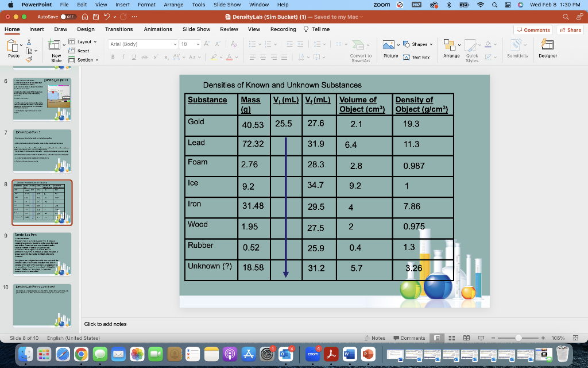Click Decrease Font Size icon

click(x=218, y=44)
